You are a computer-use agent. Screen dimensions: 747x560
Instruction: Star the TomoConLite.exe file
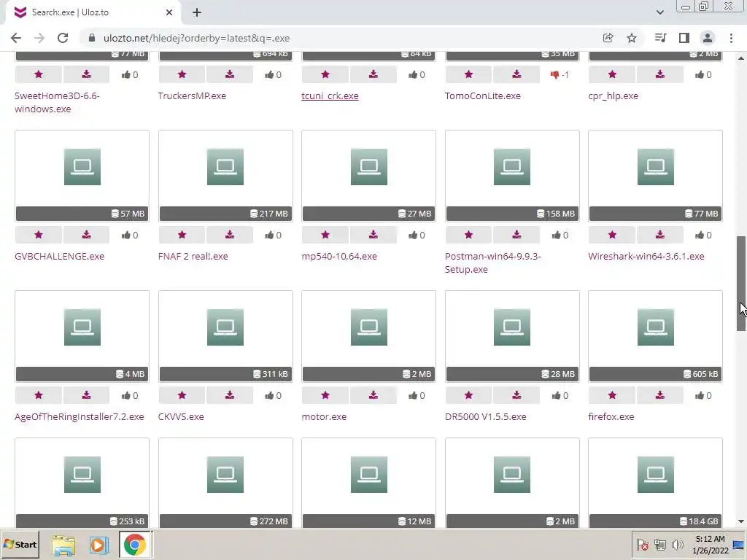click(x=469, y=74)
